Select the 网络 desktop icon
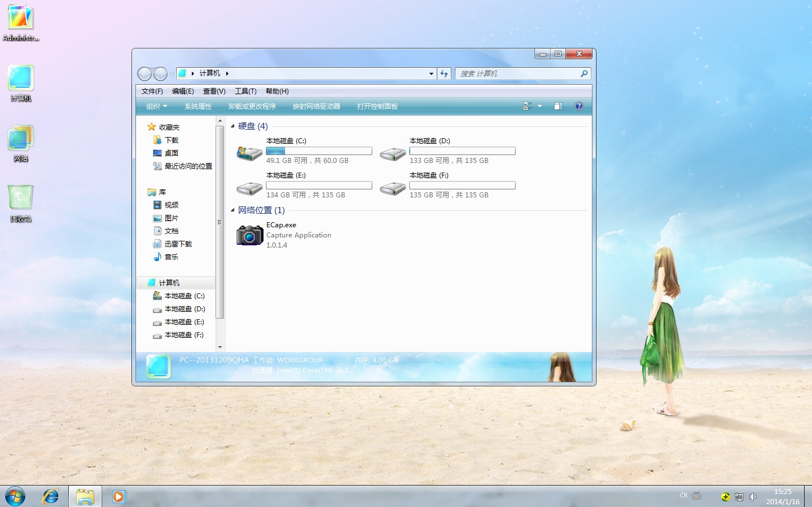This screenshot has height=507, width=812. pos(21,143)
